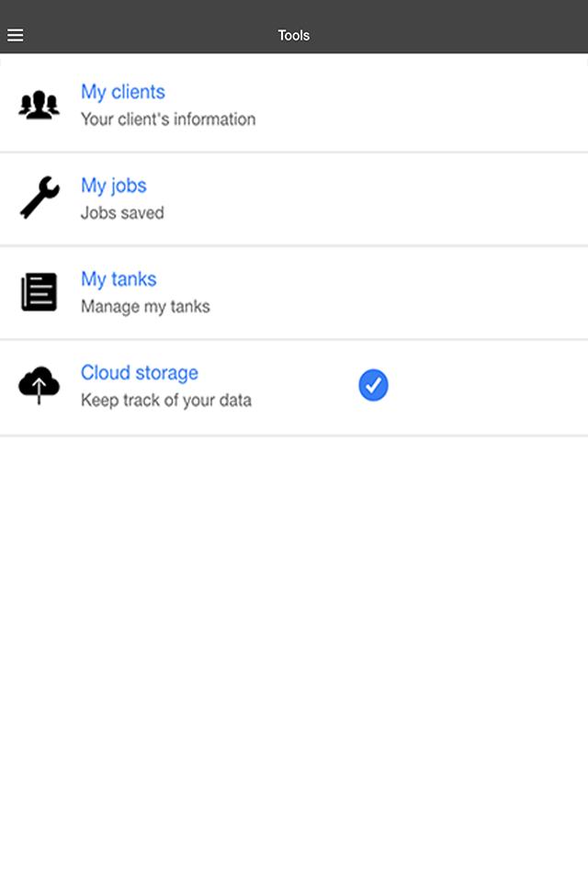The width and height of the screenshot is (588, 882).
Task: Tap the cloud upload icon
Action: (39, 385)
